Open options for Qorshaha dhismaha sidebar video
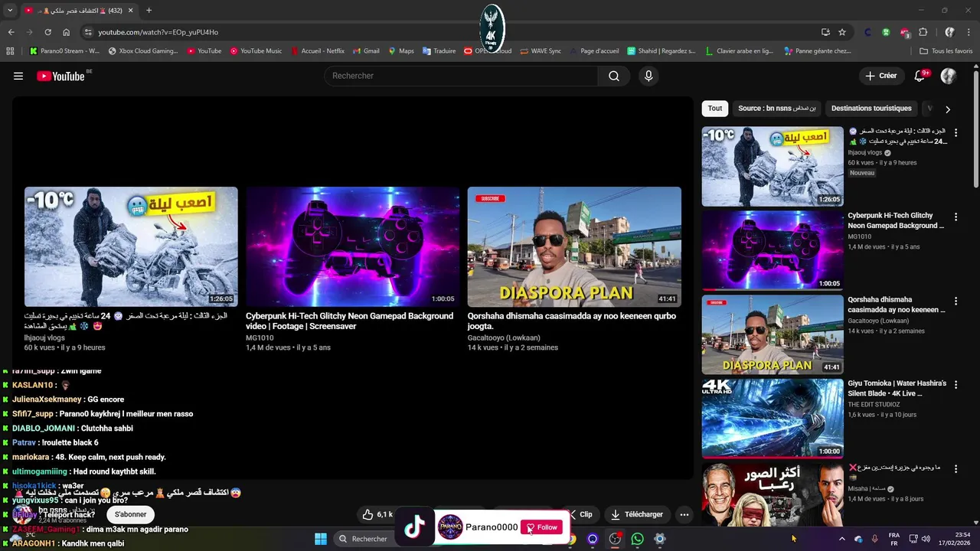 point(955,301)
